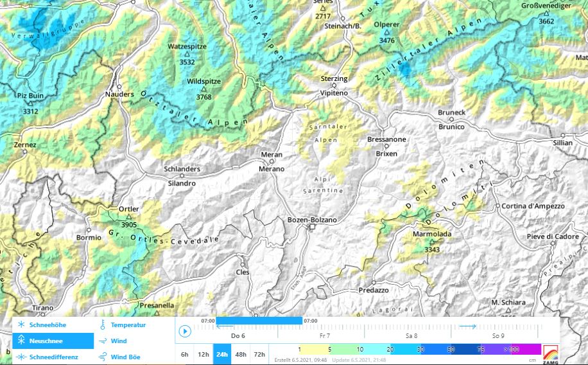Select the 6h accumulation period

pos(184,354)
